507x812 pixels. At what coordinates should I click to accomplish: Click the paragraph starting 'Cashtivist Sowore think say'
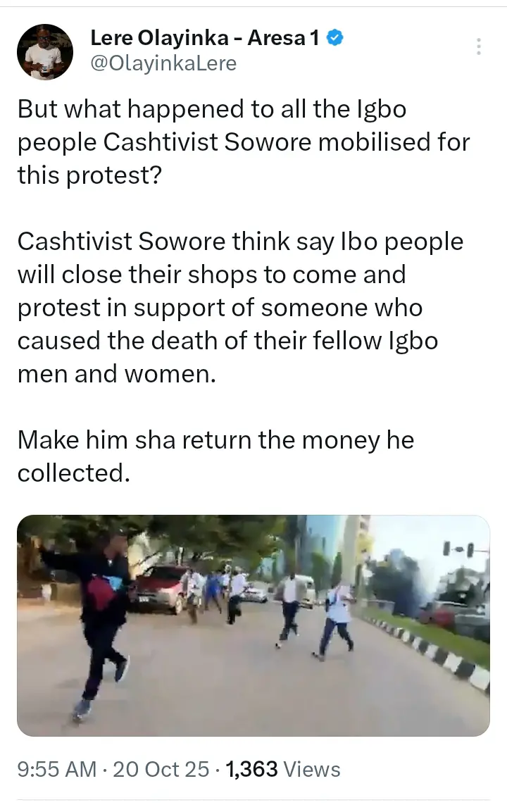[x=240, y=308]
